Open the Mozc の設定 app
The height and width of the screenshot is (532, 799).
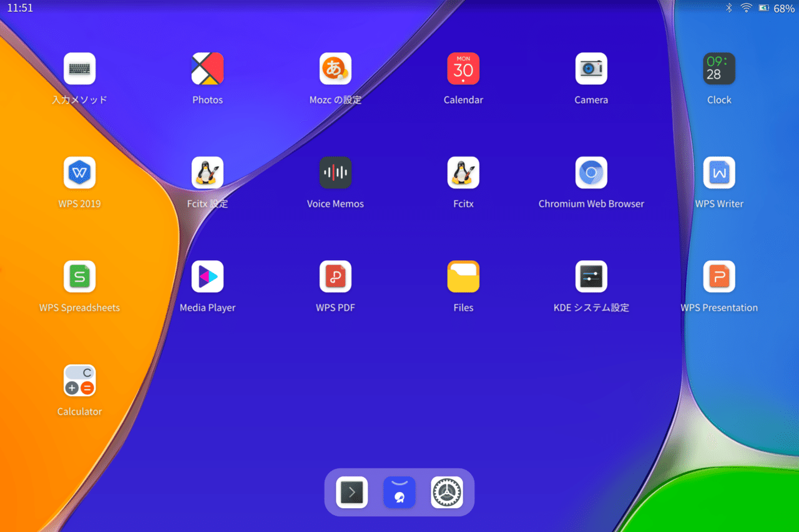coord(335,69)
